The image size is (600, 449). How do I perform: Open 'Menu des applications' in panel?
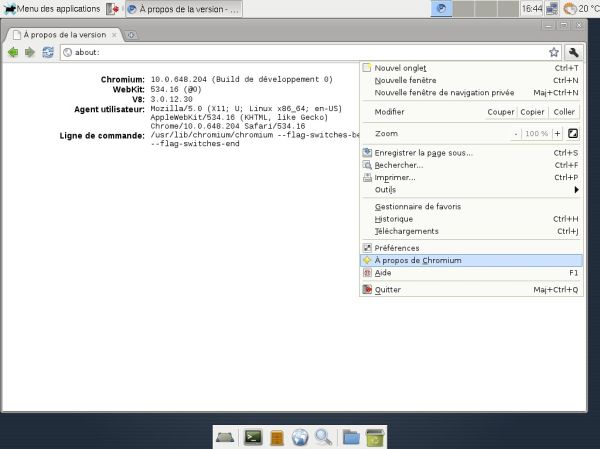[52, 8]
